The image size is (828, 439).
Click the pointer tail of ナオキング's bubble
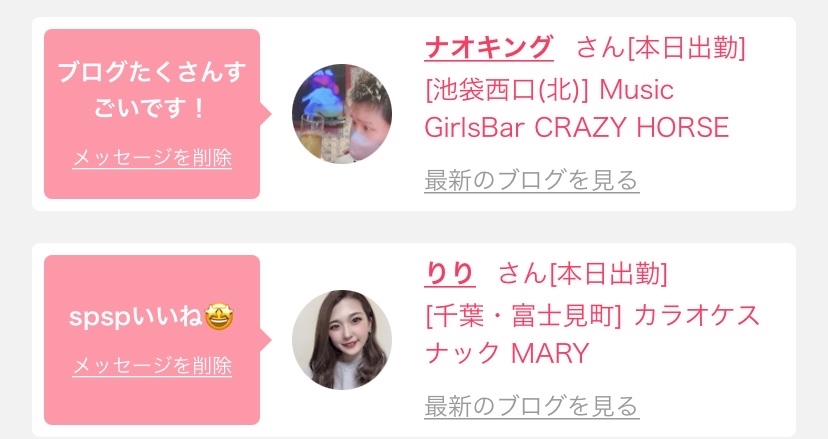(266, 114)
